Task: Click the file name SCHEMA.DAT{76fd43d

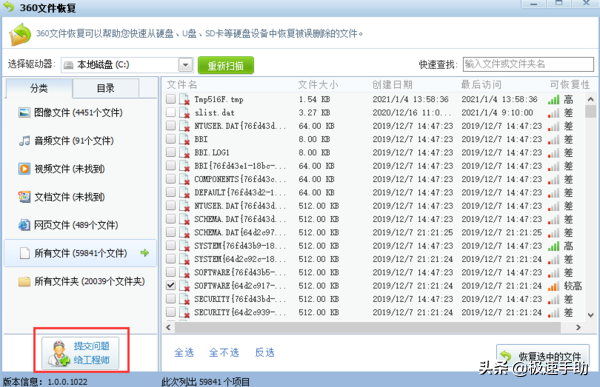Action: [240, 219]
